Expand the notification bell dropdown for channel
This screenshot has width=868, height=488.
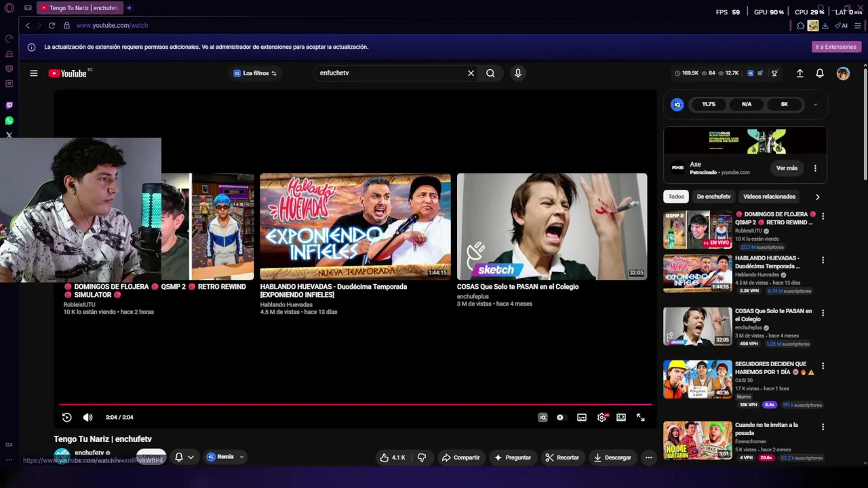coord(191,457)
